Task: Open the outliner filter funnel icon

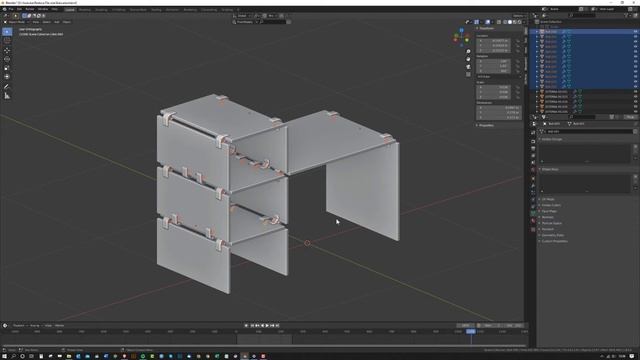Action: click(x=627, y=16)
